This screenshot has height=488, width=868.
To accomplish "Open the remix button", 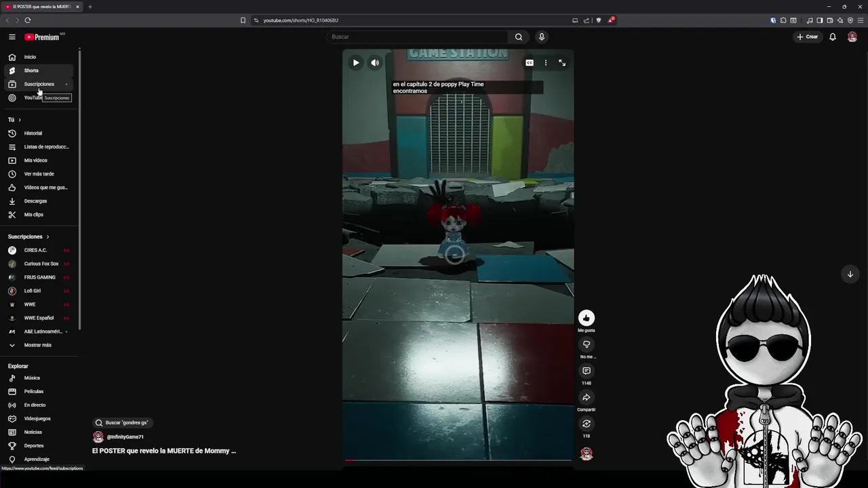I will coord(587,424).
